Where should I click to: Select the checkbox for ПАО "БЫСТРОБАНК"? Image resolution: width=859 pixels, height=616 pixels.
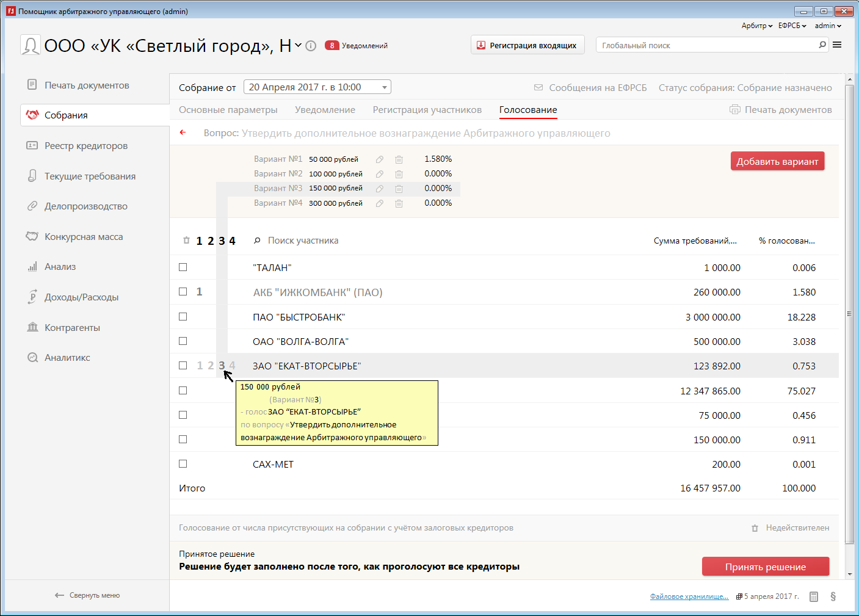point(183,317)
